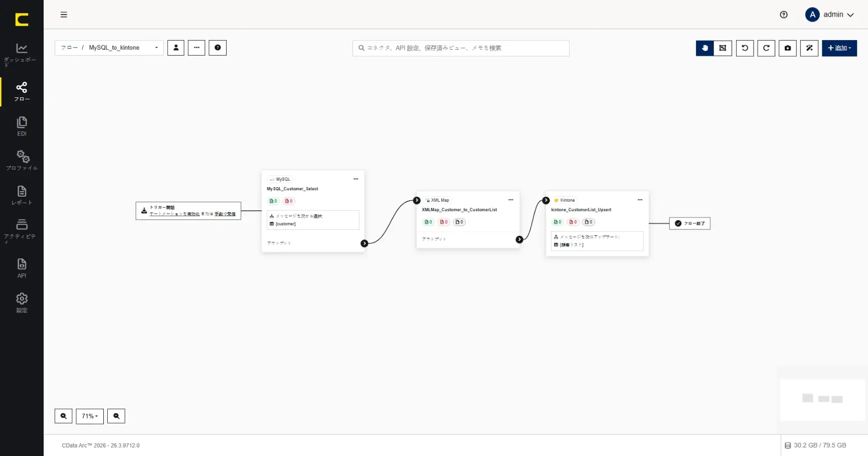Screen dimensions: 868x456
Task: Click the input port of the Kintone connector
Action: (546, 200)
